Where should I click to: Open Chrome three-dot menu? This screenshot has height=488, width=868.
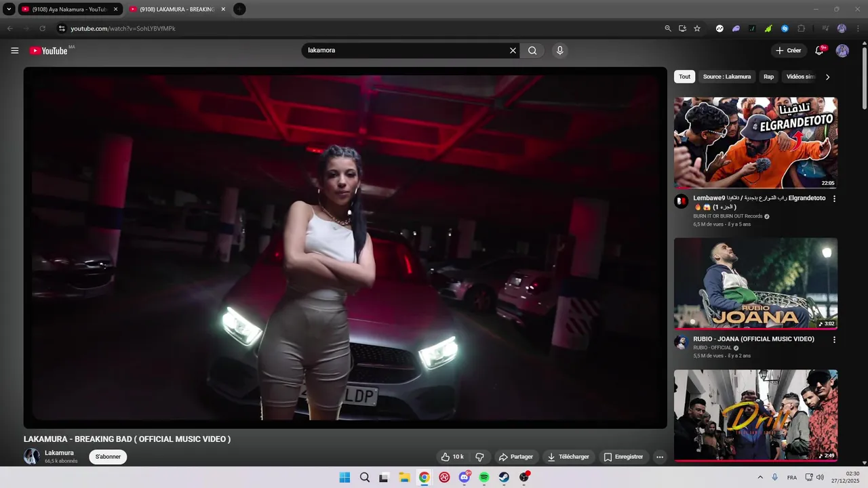click(x=857, y=28)
